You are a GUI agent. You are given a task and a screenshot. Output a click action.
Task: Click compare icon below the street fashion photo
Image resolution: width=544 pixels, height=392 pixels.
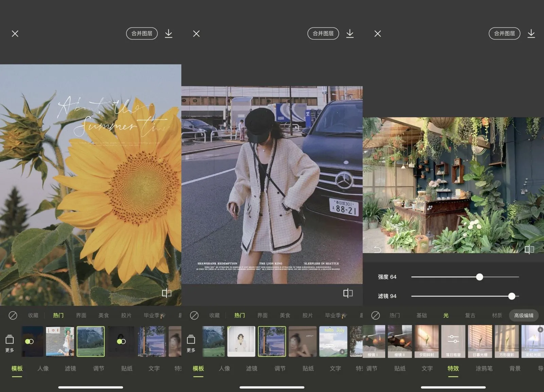pyautogui.click(x=348, y=293)
